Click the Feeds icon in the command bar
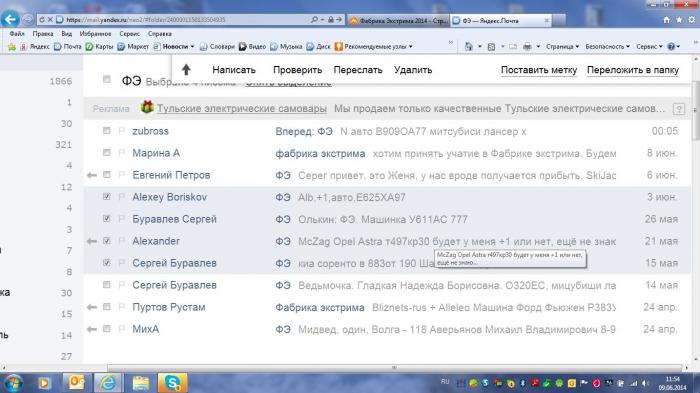The width and height of the screenshot is (700, 393). (x=491, y=46)
